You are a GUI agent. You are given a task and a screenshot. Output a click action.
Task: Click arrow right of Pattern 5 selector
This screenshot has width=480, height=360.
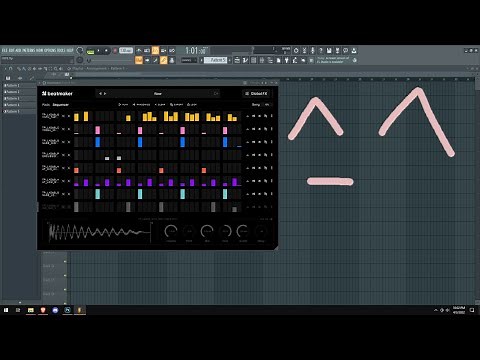pyautogui.click(x=230, y=60)
